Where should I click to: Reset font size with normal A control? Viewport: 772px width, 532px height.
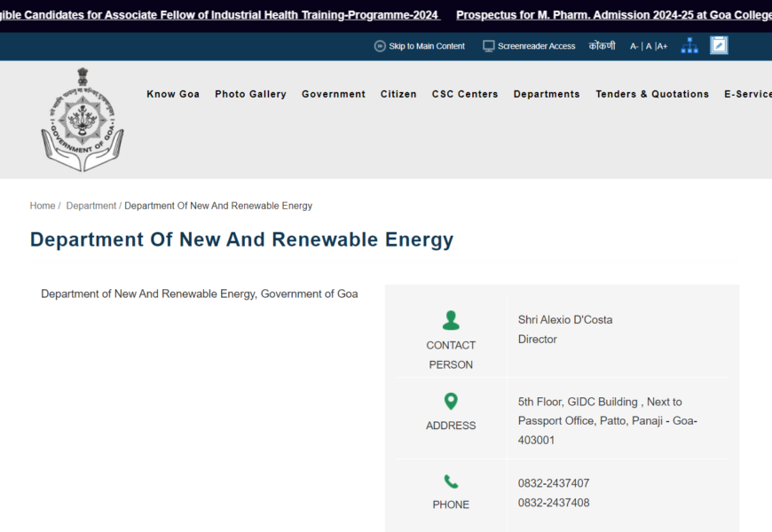[x=649, y=46]
